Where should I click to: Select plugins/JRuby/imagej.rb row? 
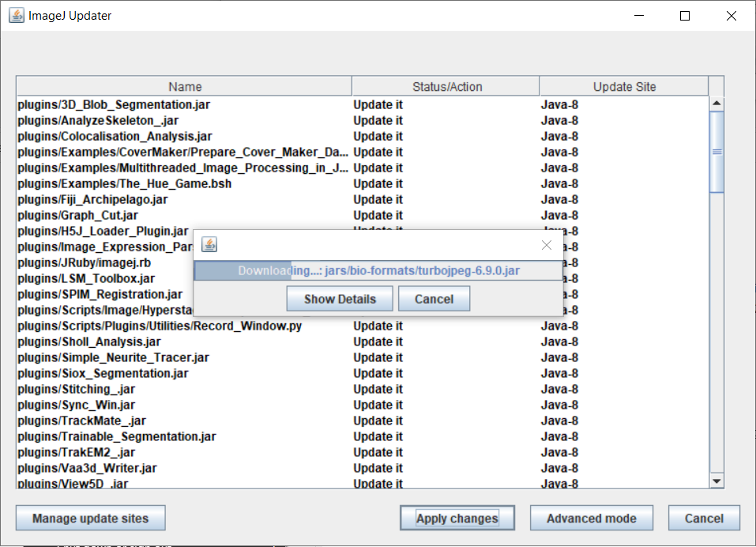click(x=85, y=263)
